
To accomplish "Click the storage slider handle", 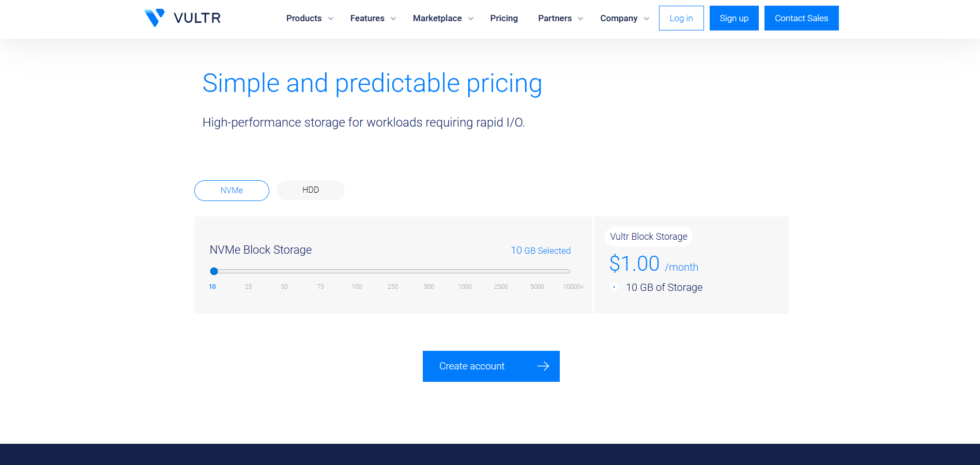I will pos(214,271).
